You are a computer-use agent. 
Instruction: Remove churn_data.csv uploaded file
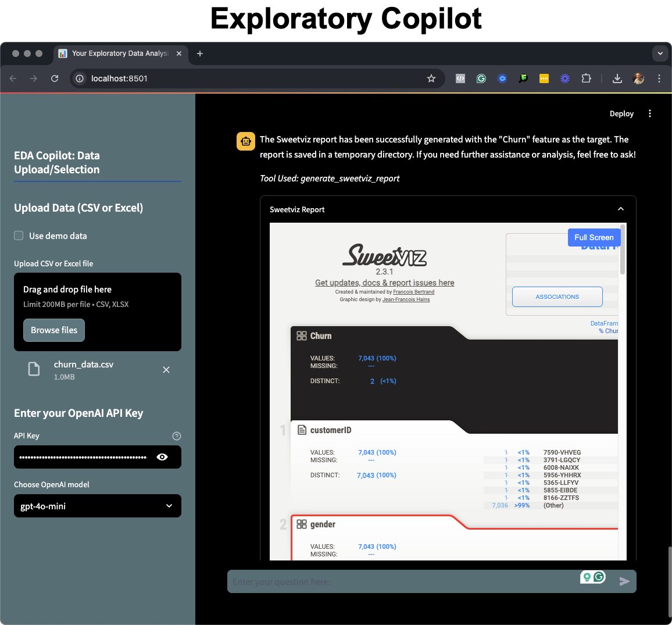166,370
